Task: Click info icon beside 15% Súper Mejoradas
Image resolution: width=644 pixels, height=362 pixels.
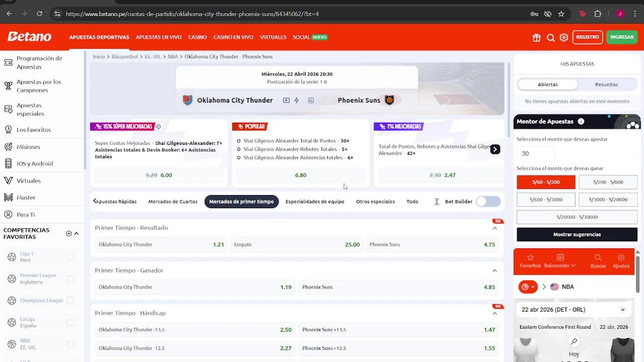Action: click(158, 127)
